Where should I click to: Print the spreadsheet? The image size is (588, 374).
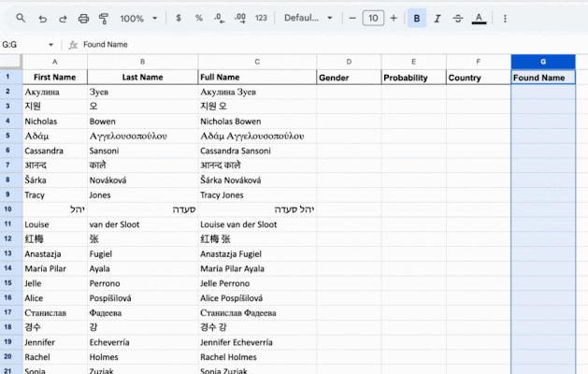tap(83, 19)
